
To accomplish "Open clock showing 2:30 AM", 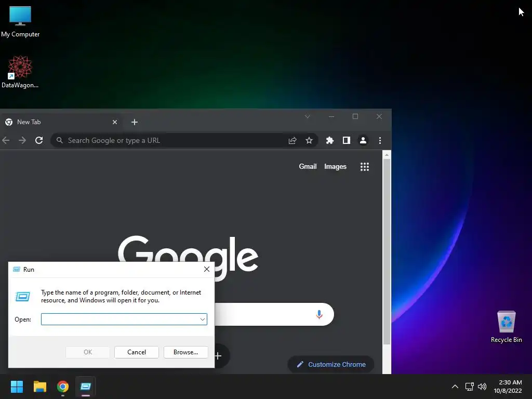I will coord(508,387).
